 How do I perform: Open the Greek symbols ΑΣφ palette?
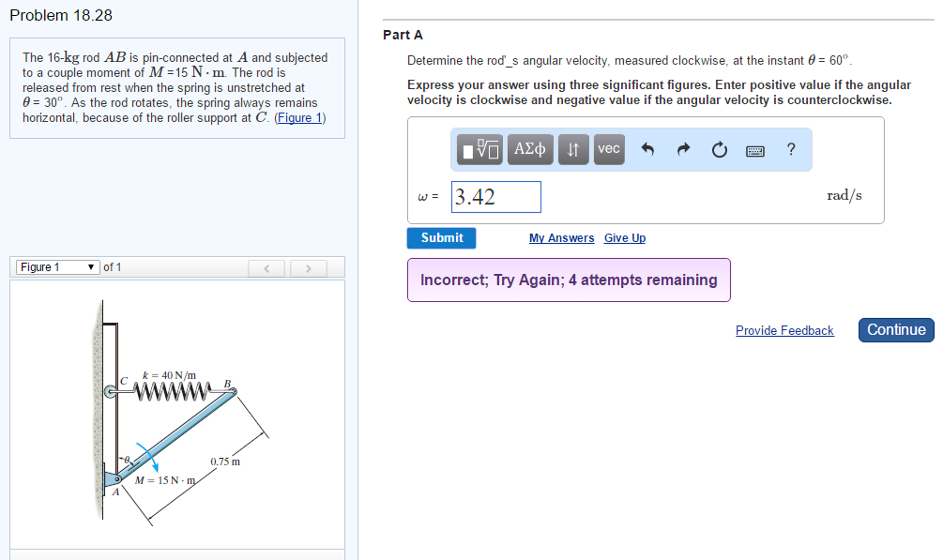click(x=530, y=149)
